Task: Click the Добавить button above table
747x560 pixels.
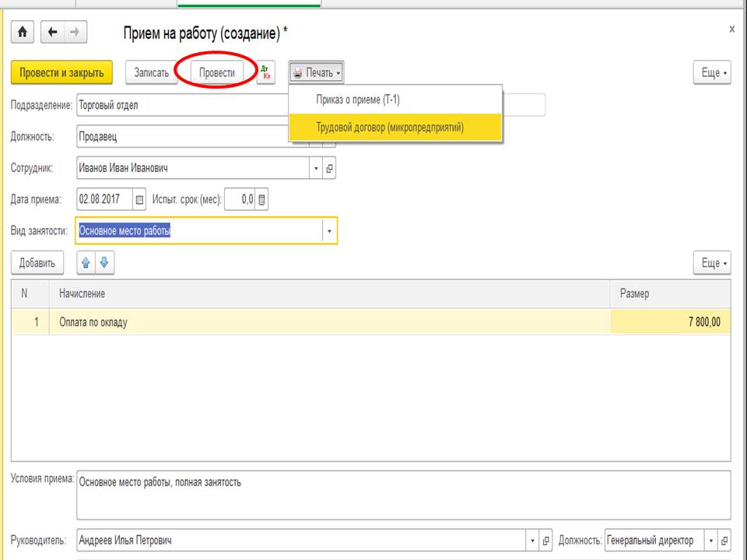Action: (37, 264)
